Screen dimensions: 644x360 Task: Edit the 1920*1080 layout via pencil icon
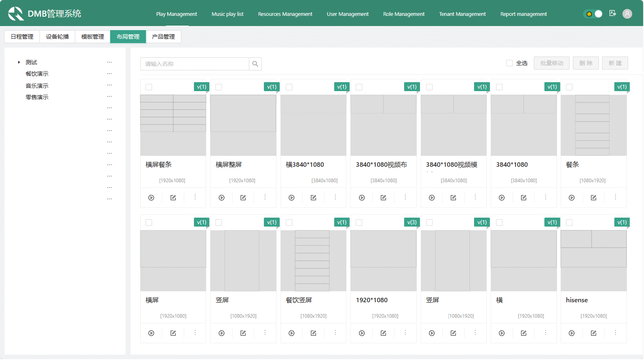[383, 333]
